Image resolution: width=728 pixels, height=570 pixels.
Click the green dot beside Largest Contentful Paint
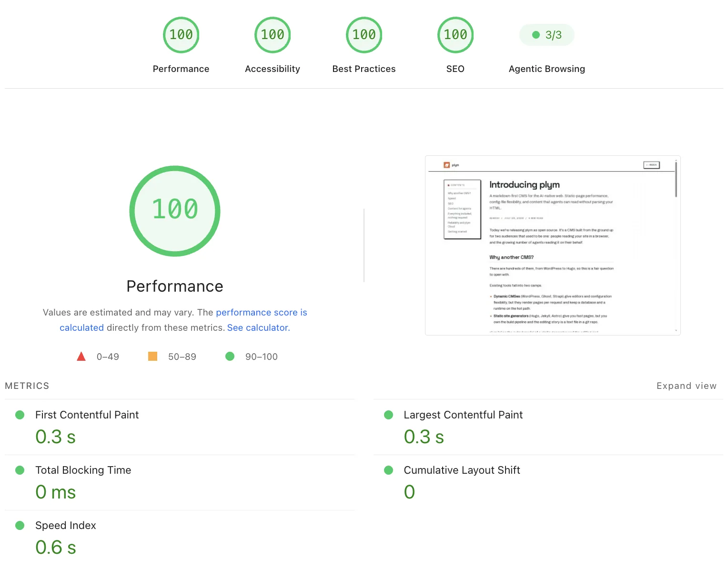point(389,415)
